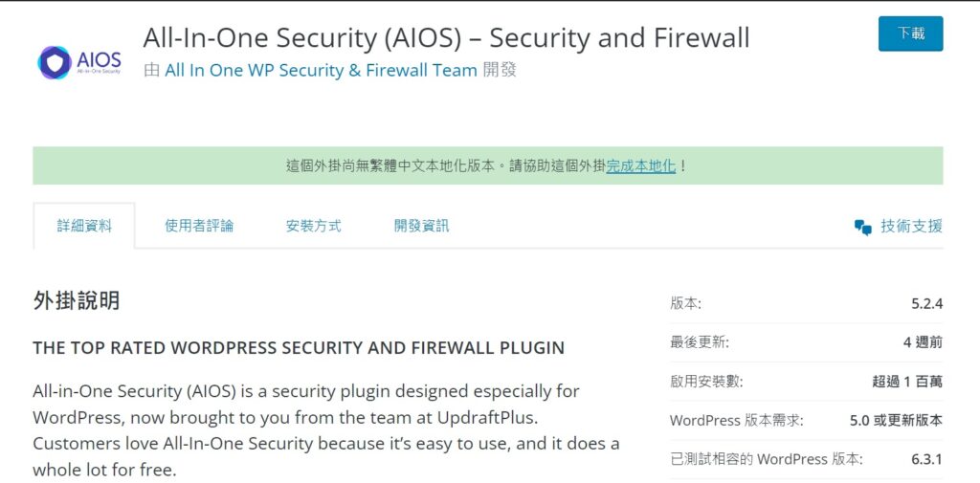The image size is (980, 483).
Task: Open the 技術支援 support link text
Action: [911, 226]
